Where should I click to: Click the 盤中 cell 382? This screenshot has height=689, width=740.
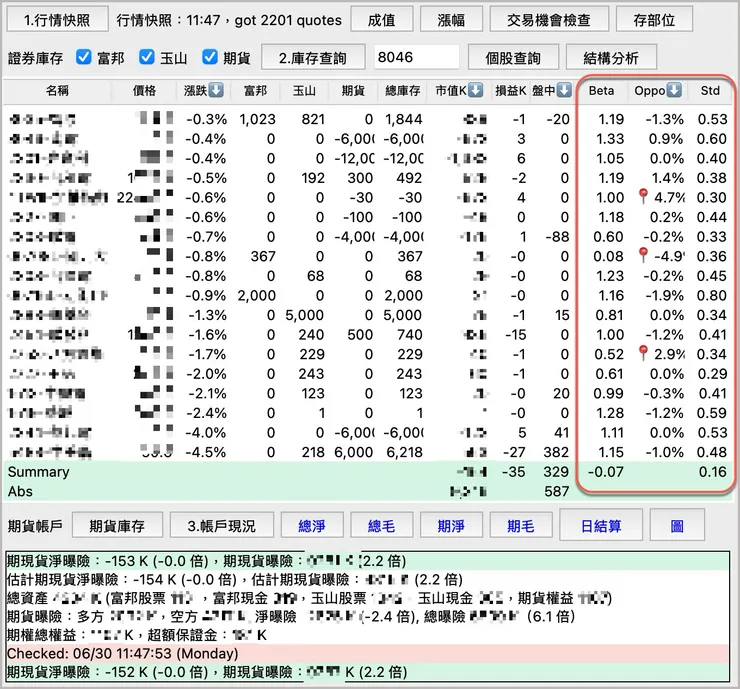[556, 452]
